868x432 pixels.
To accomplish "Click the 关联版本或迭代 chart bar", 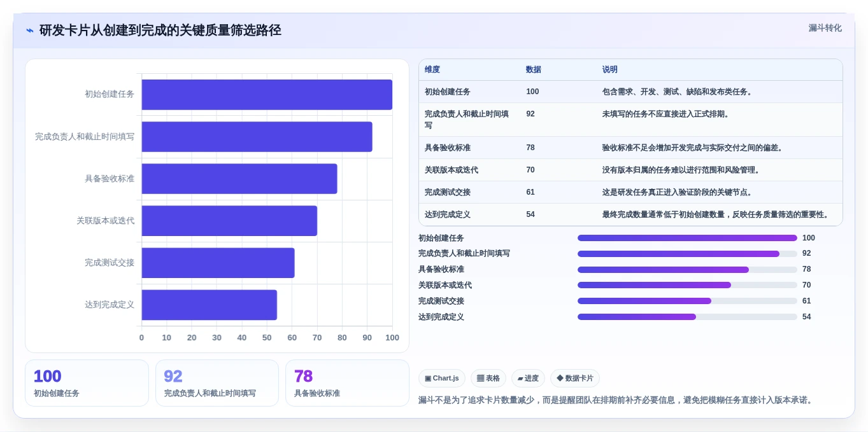I will (229, 221).
